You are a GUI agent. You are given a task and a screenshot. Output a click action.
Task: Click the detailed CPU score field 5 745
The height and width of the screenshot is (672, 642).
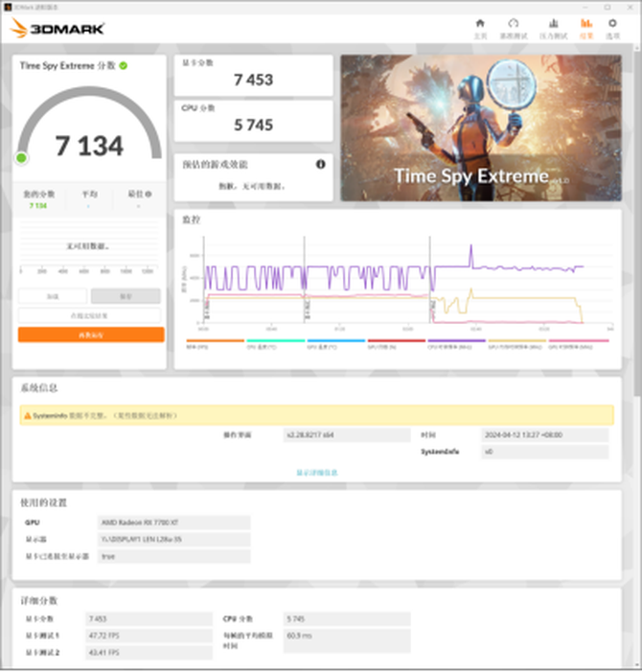pyautogui.click(x=347, y=619)
